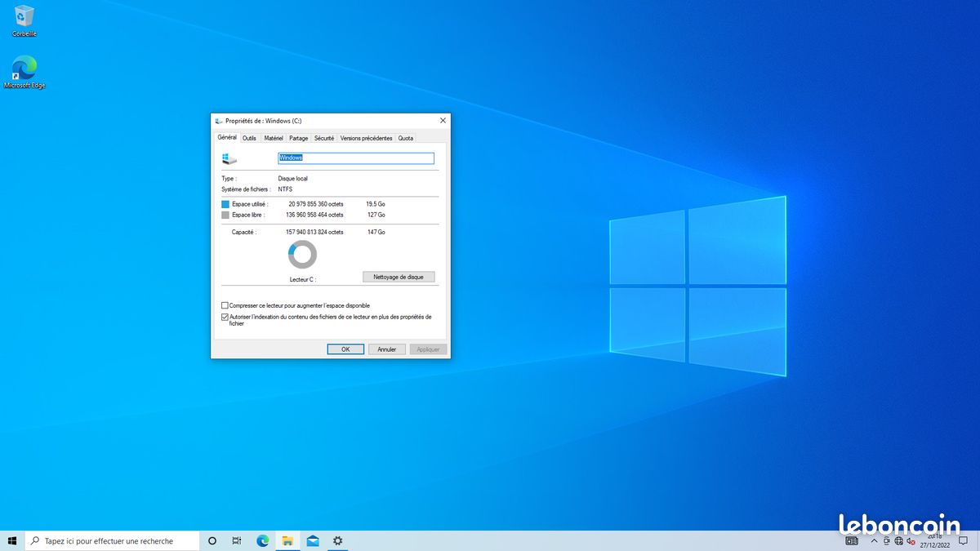
Task: Click the NTFS file system value
Action: [285, 189]
